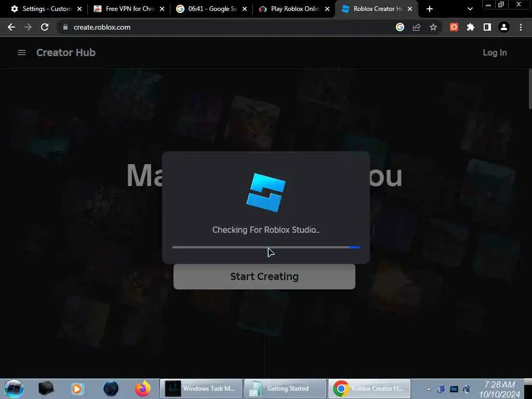The image size is (532, 399).
Task: Close the Play Roblox Online tab
Action: coord(327,9)
